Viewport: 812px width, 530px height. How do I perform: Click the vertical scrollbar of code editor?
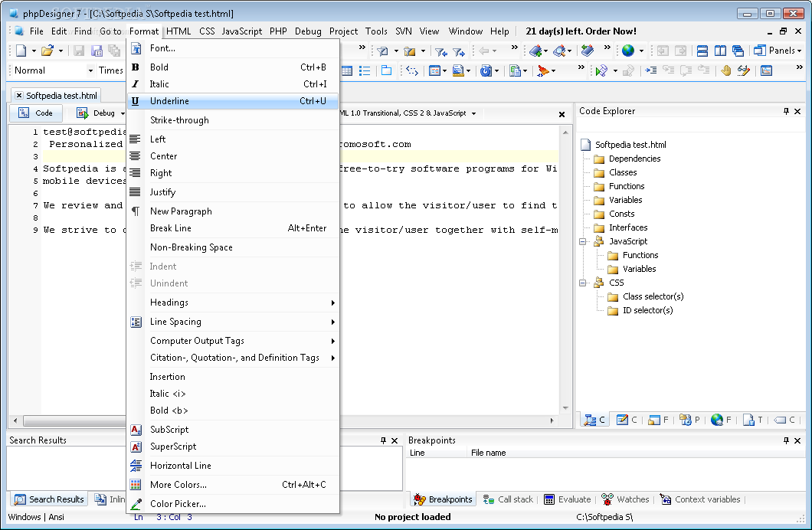(x=565, y=270)
